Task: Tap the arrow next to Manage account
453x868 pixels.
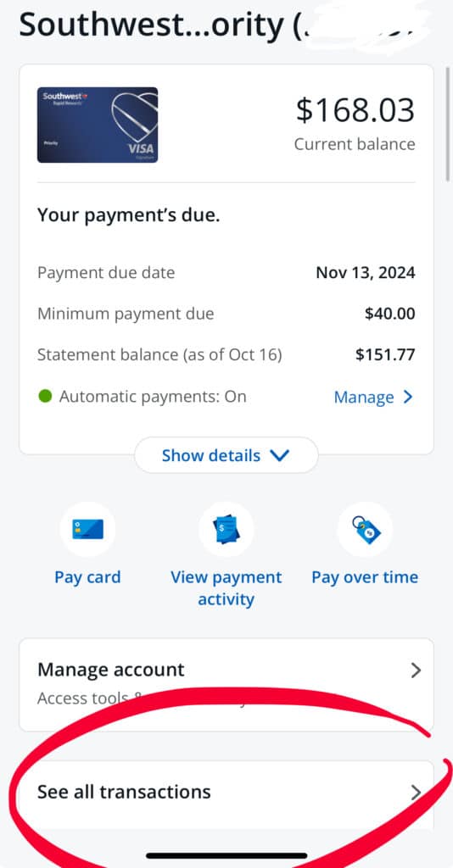Action: pyautogui.click(x=416, y=671)
